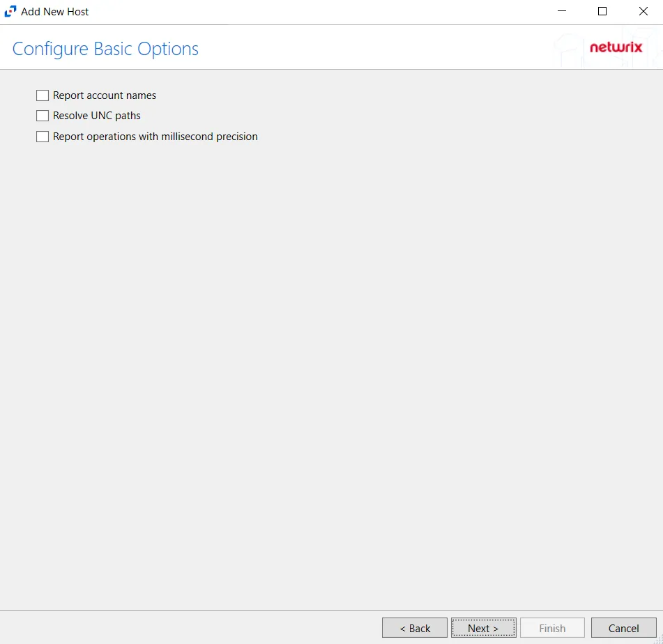Click the Netwrix logo
This screenshot has height=644, width=663.
tap(616, 47)
